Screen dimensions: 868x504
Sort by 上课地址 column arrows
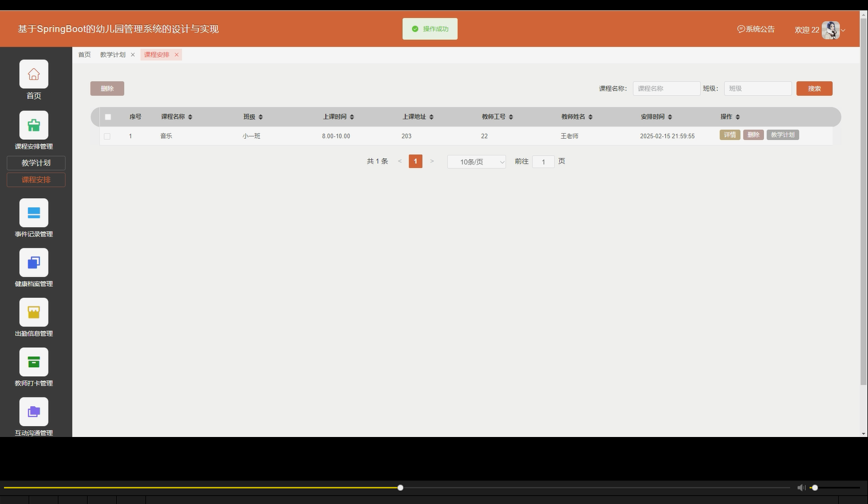pyautogui.click(x=431, y=117)
